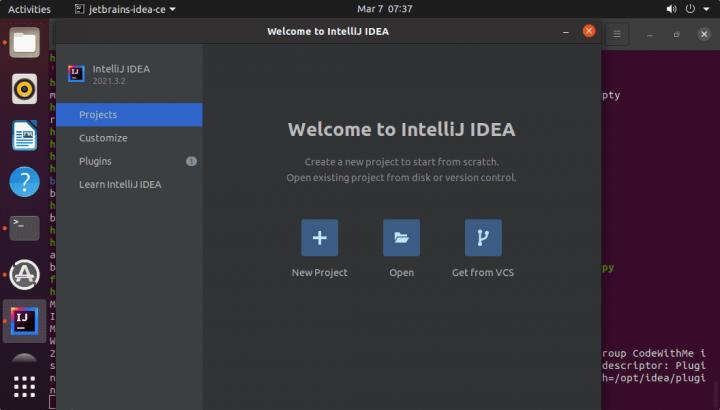
Task: Click the IntelliJ IDEA logo in sidebar
Action: [x=76, y=73]
